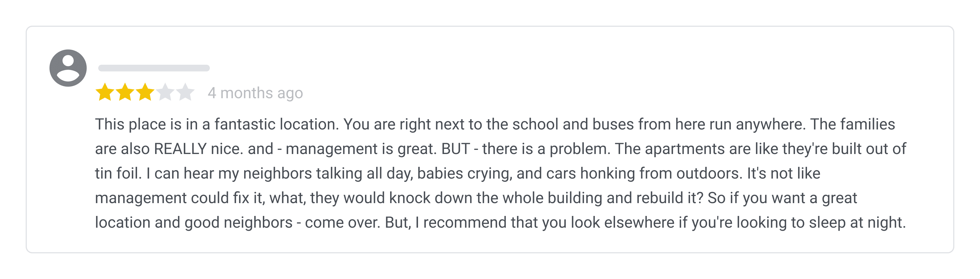Click the '4 months ago' timestamp
Screen dimensions: 980x279
(255, 93)
